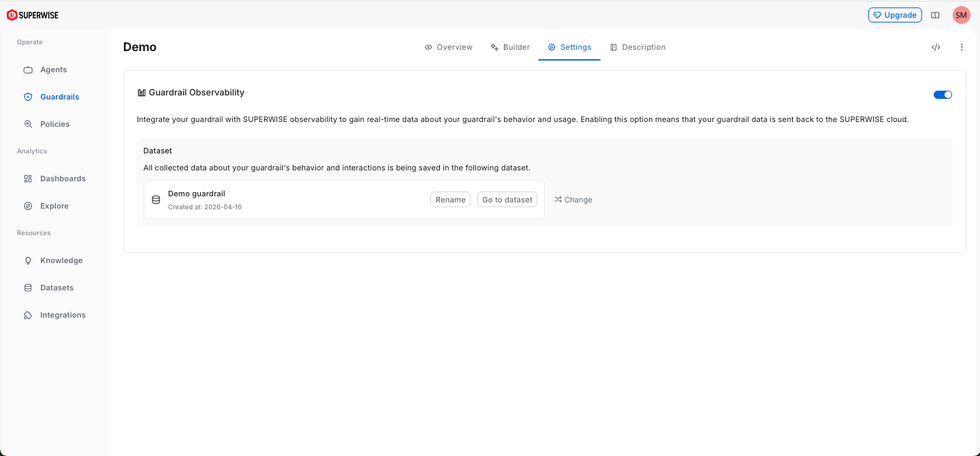Open Agents in the sidebar
Viewport: 980px width, 456px height.
[54, 70]
